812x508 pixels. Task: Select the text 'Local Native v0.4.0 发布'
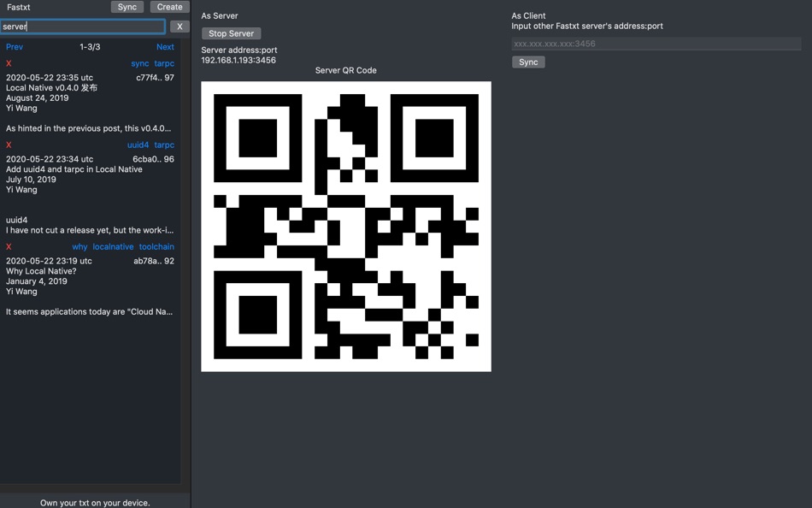coord(51,87)
